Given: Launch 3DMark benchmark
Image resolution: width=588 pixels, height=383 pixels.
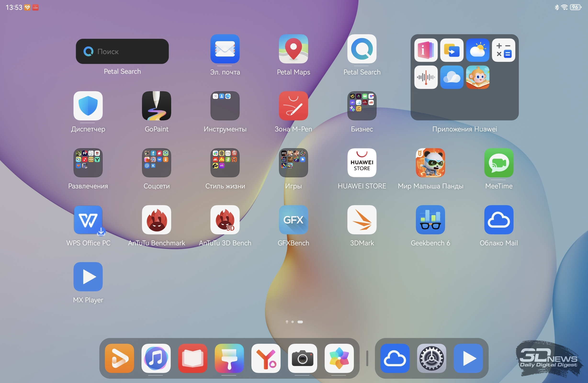Looking at the screenshot, I should click(362, 220).
